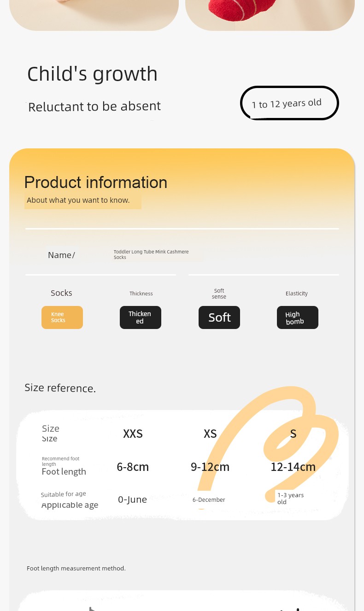364x611 pixels.
Task: Click the Product information heading
Action: [x=96, y=182]
